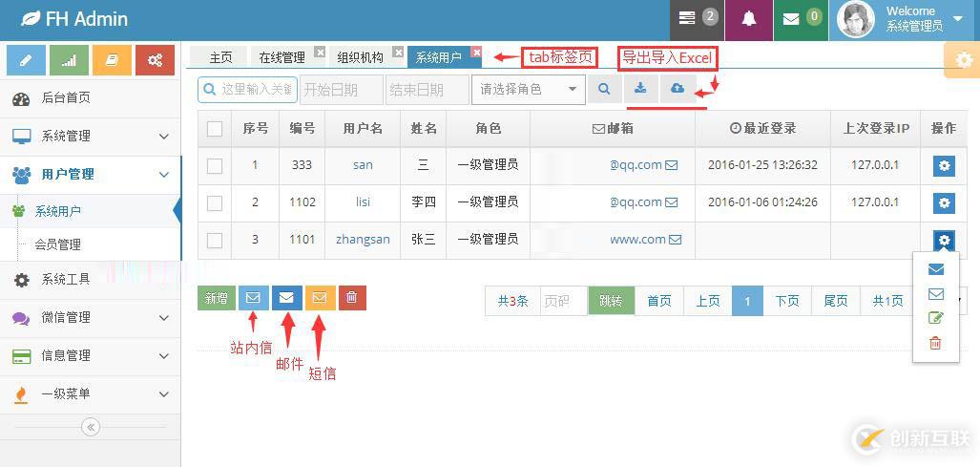Click the orange book shortcut icon

pos(112,60)
